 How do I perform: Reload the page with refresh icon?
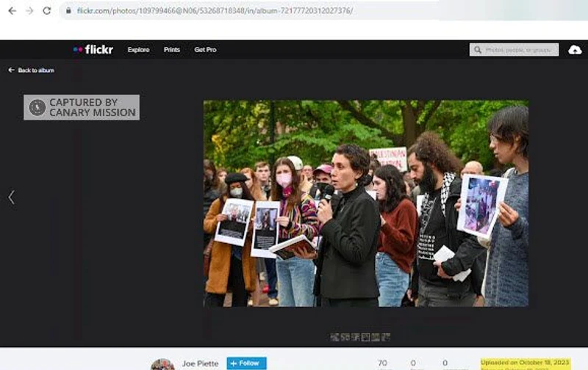tap(47, 11)
